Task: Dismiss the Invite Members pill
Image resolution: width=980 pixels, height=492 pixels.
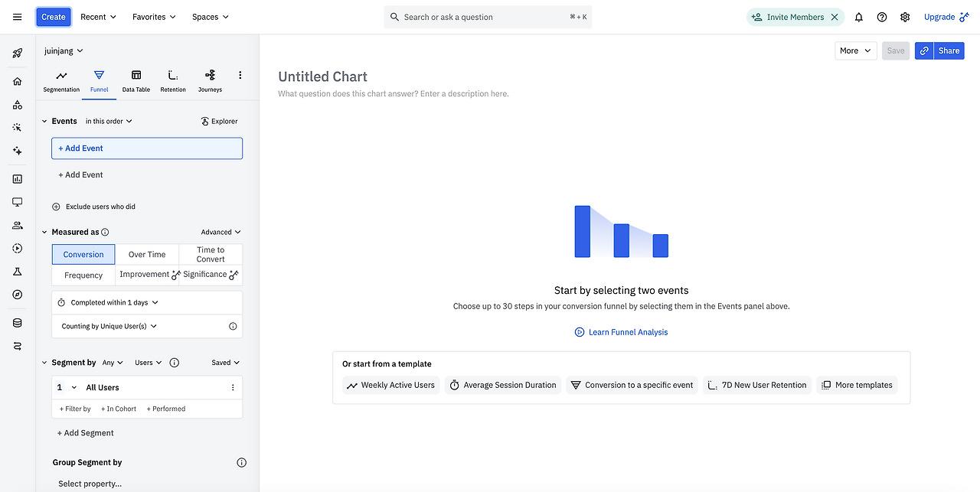Action: tap(835, 17)
